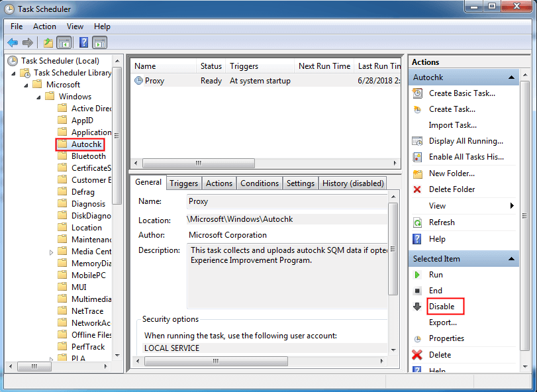Screen dimensions: 537x392
Task: Click the Display All Running tasks icon
Action: (x=417, y=141)
